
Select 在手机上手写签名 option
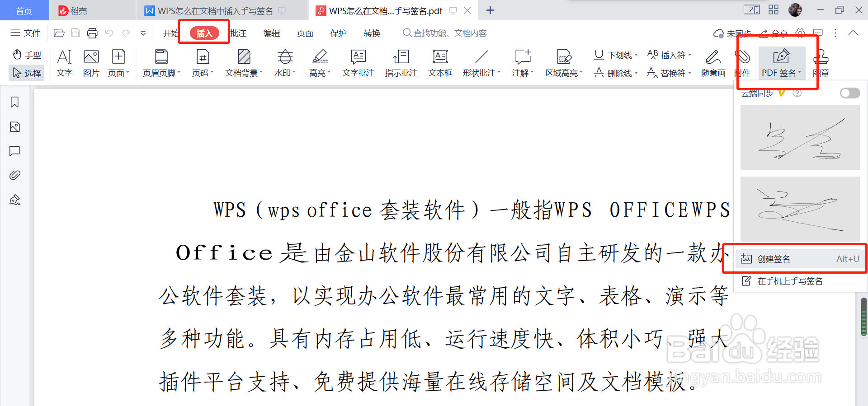pos(799,281)
